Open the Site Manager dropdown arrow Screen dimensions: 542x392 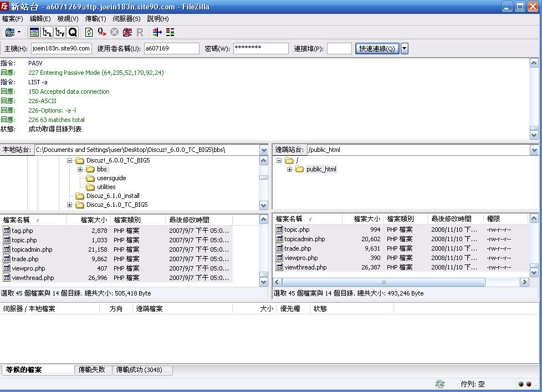tap(19, 33)
